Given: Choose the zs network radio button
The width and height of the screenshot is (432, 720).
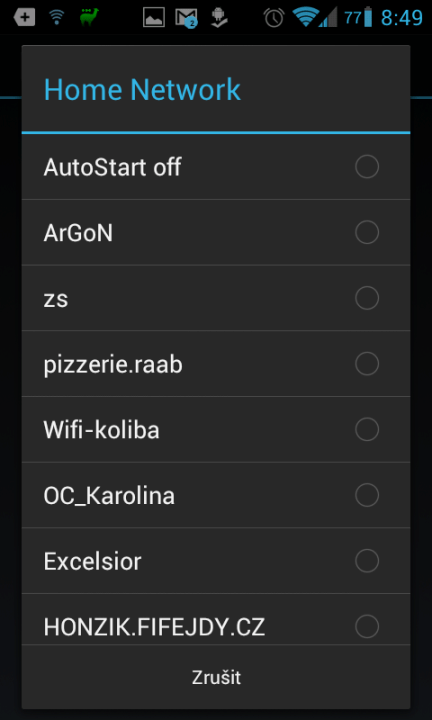Looking at the screenshot, I should [x=367, y=298].
